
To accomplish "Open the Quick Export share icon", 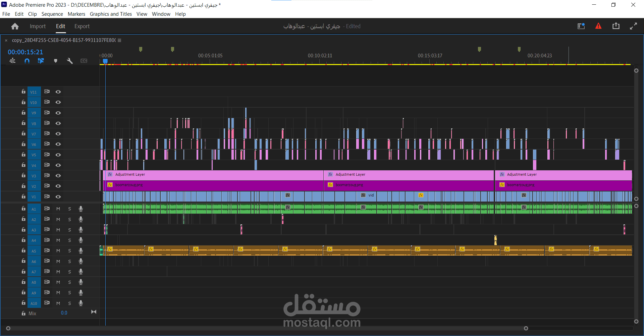I will pyautogui.click(x=616, y=26).
